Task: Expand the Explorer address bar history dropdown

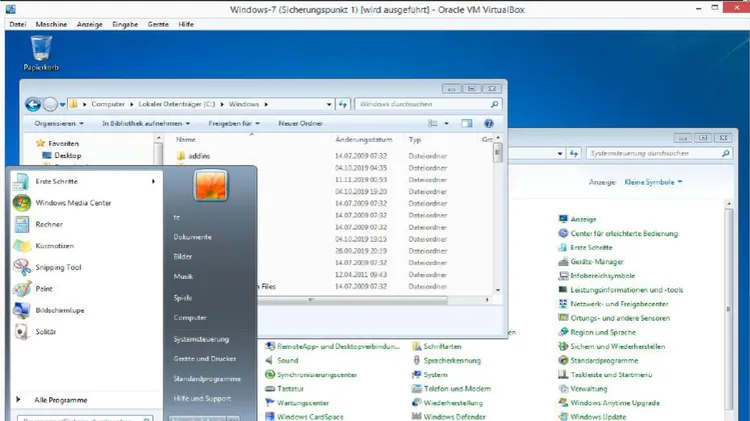Action: [329, 104]
